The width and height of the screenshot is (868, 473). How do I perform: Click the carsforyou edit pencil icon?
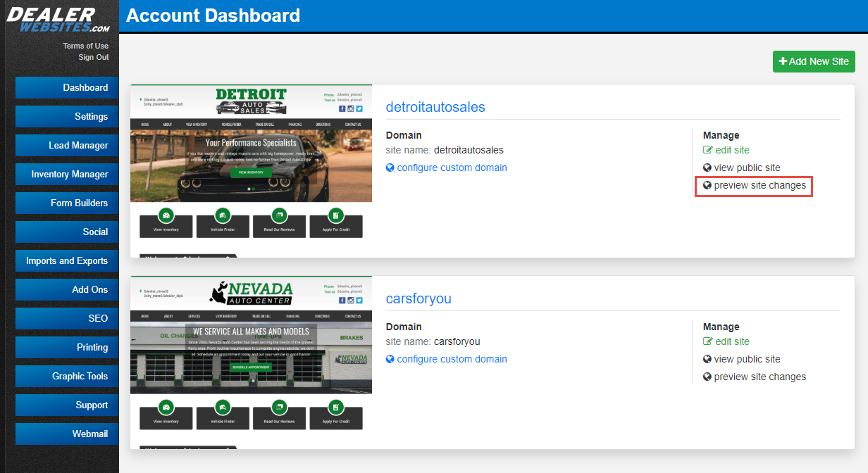708,341
